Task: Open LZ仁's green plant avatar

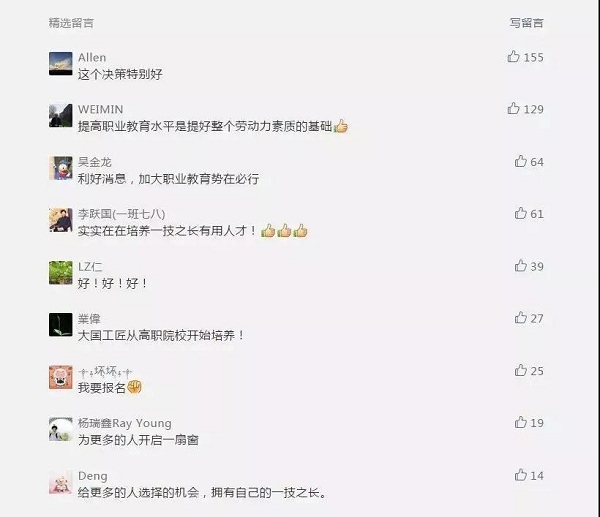Action: click(x=60, y=272)
